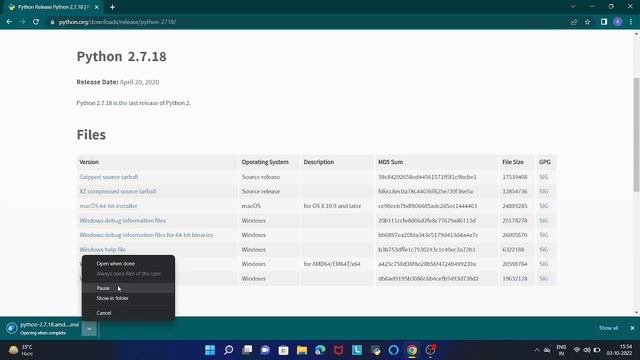This screenshot has width=640, height=360.
Task: Open Task View on the taskbar
Action: point(247,350)
